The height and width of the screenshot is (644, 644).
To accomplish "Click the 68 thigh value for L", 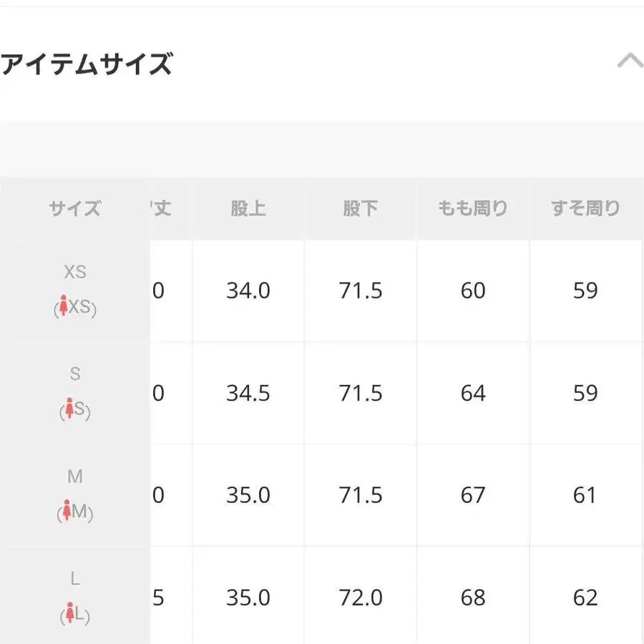I will [473, 597].
